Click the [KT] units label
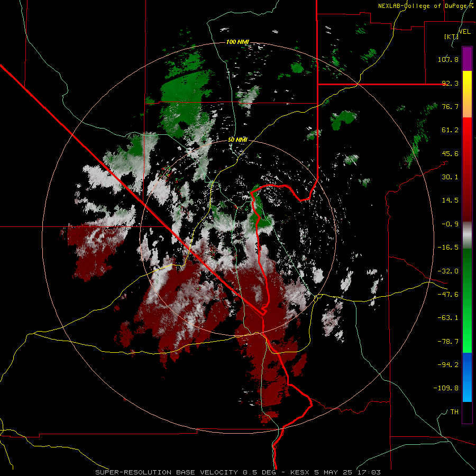 pyautogui.click(x=451, y=36)
